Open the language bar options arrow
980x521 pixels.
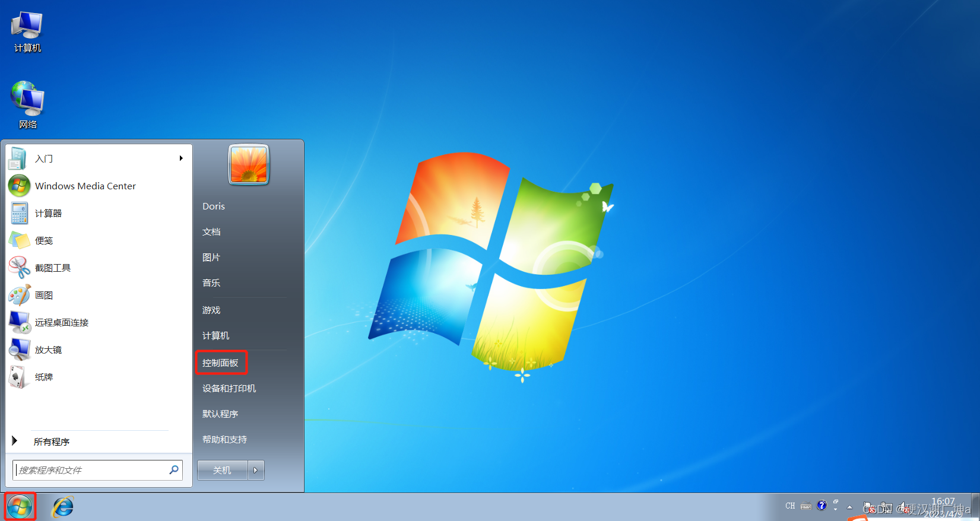pos(836,509)
